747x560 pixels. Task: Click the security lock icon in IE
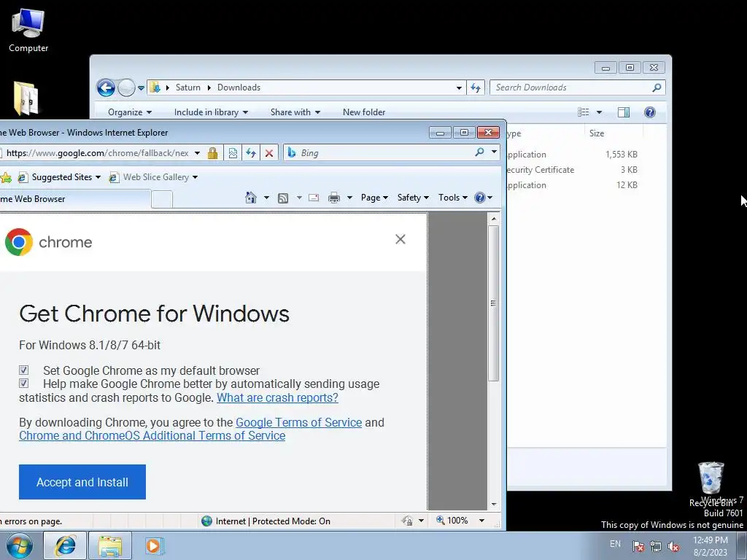[x=212, y=153]
